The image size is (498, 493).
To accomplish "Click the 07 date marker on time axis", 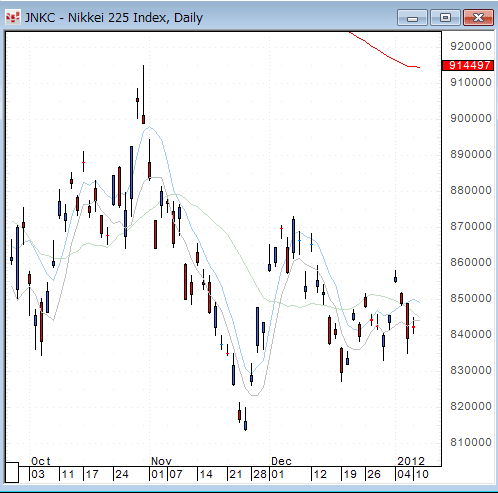I will [x=176, y=474].
